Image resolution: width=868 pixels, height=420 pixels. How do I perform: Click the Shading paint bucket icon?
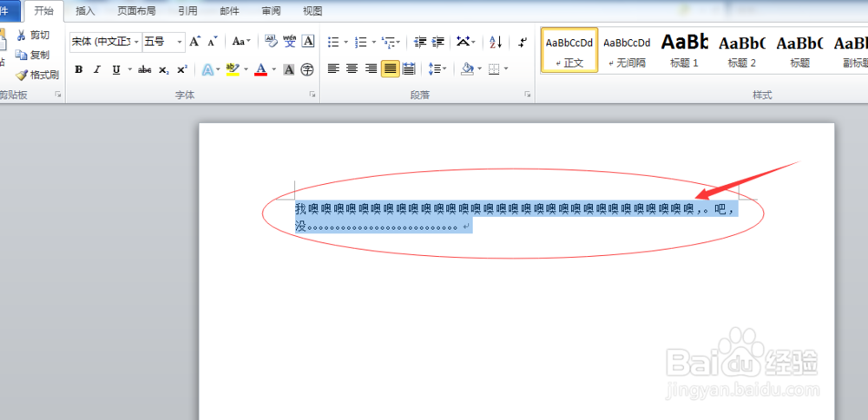[467, 69]
